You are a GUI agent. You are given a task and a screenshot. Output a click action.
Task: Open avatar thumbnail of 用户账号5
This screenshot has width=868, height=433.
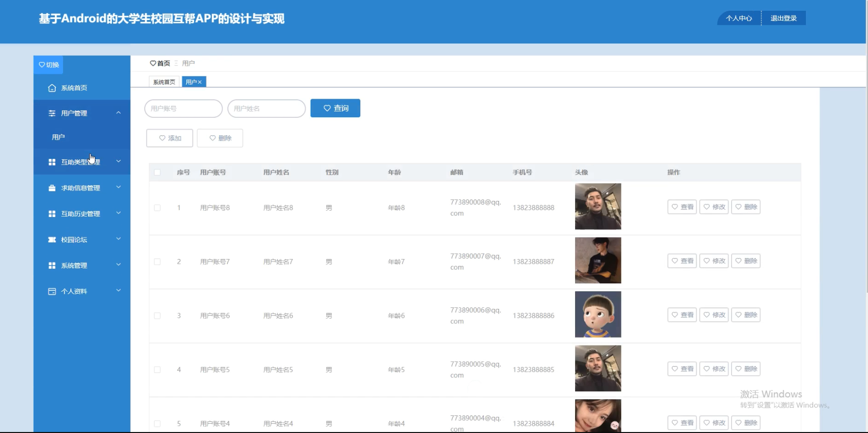(598, 368)
